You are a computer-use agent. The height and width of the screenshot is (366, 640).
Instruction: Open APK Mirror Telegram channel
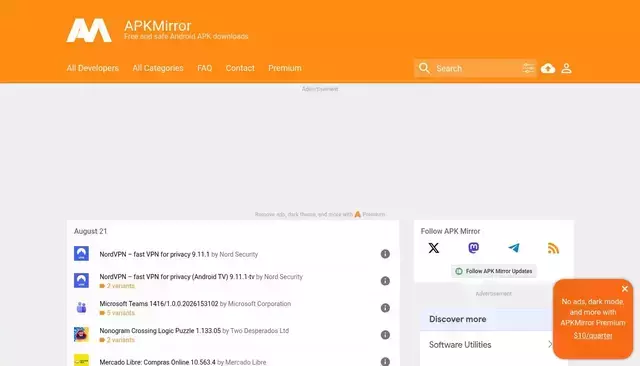point(513,248)
